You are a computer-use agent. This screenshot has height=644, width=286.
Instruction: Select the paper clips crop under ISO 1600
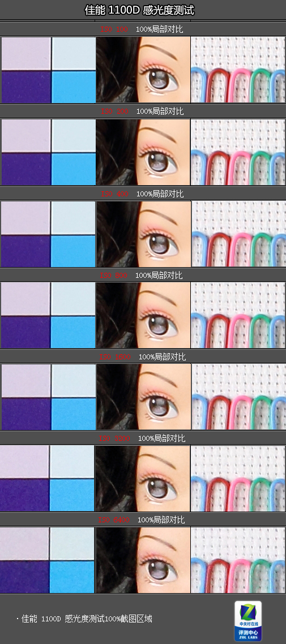(x=238, y=397)
